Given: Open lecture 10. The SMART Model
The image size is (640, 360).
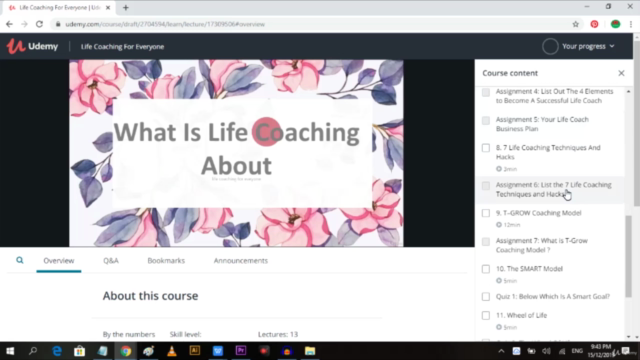Looking at the screenshot, I should point(529,269).
